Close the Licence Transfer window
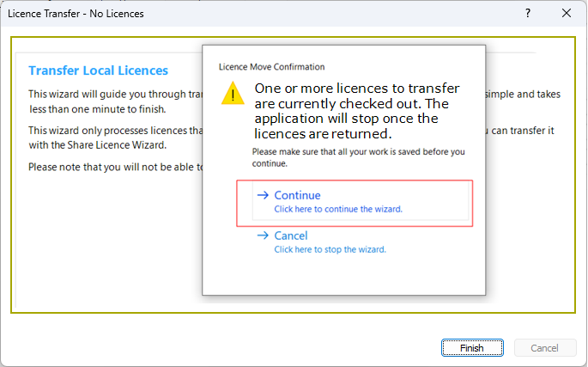 click(567, 14)
